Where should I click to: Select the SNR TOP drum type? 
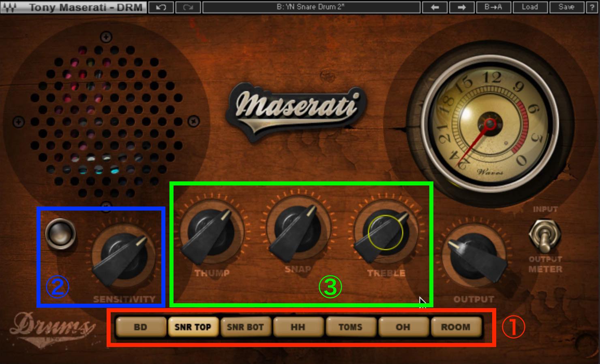pyautogui.click(x=193, y=327)
